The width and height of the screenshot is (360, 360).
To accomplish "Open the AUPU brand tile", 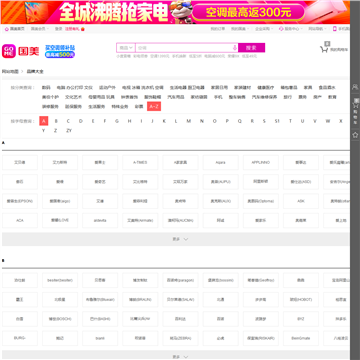I will pyautogui.click(x=220, y=182).
